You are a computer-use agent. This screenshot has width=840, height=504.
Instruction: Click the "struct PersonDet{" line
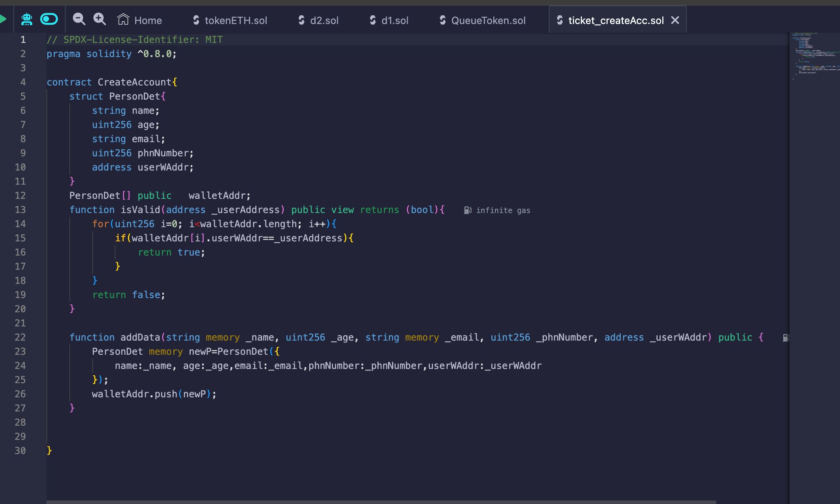tap(117, 96)
